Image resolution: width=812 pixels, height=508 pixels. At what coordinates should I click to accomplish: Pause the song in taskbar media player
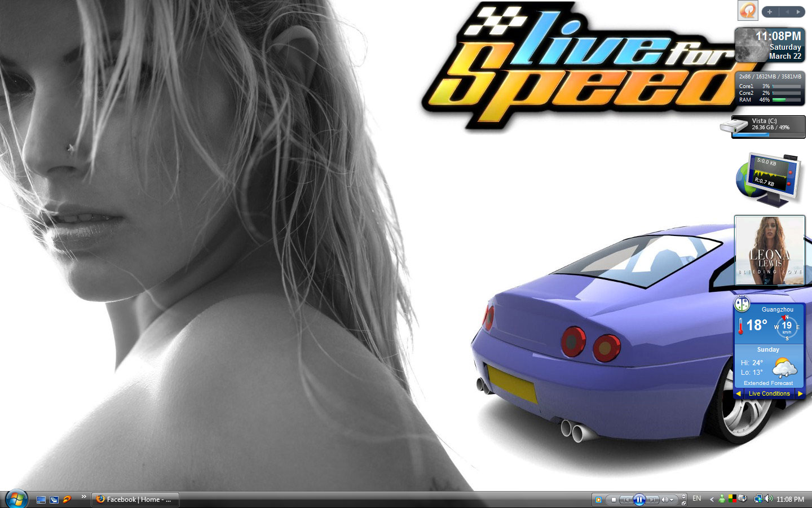coord(639,500)
